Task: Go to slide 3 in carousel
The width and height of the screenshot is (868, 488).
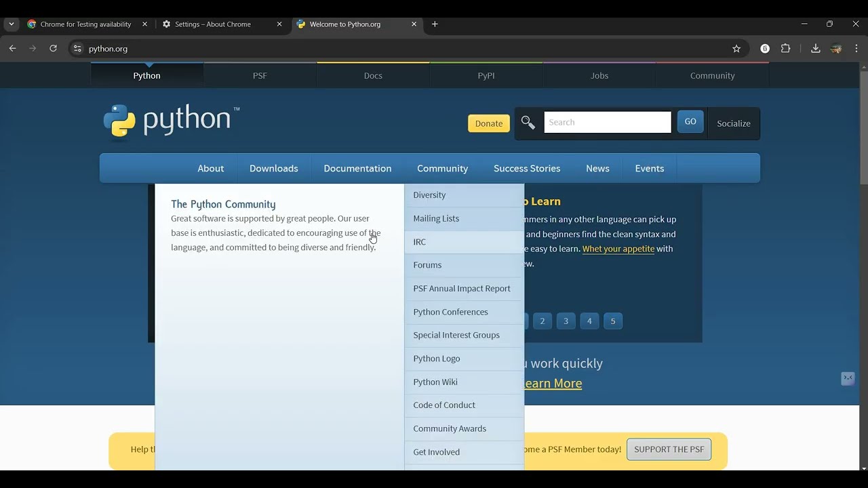Action: [566, 321]
